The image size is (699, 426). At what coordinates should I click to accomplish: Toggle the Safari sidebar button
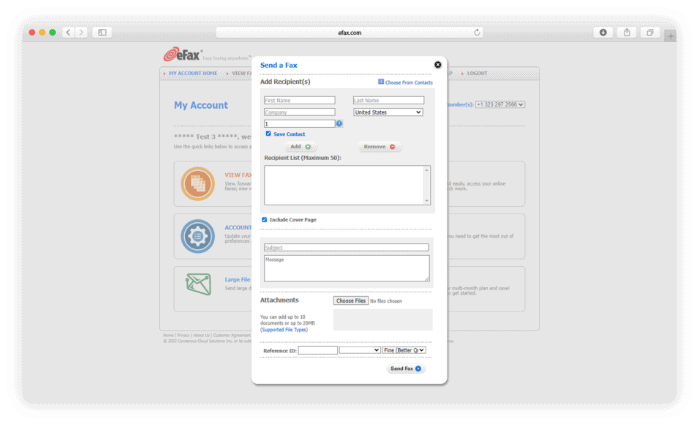[102, 32]
